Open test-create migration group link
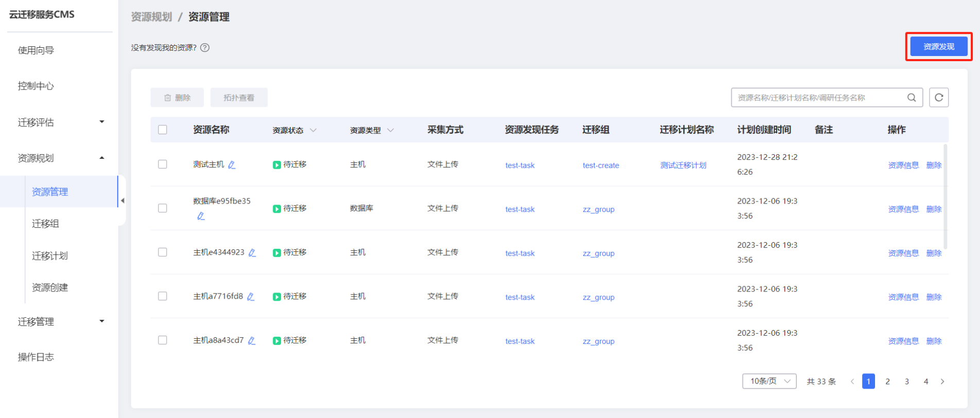 pos(601,165)
